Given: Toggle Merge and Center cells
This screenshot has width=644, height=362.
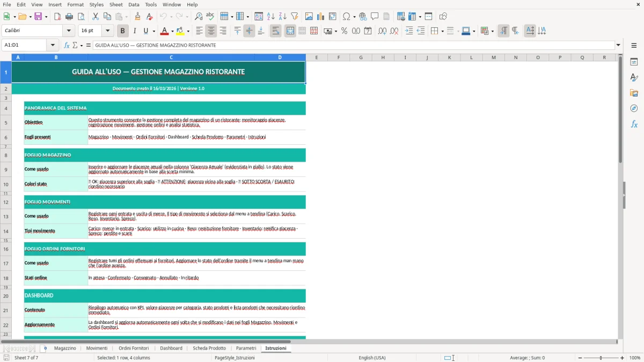Looking at the screenshot, I should (290, 31).
